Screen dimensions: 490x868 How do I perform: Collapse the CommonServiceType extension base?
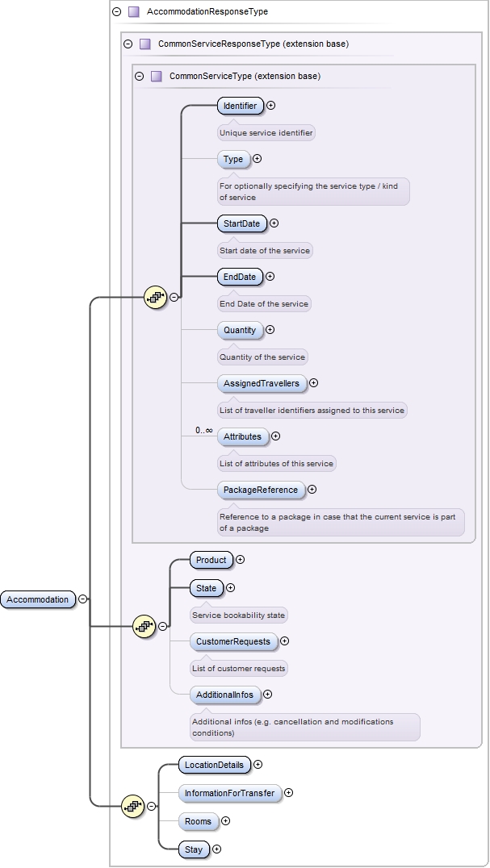140,76
